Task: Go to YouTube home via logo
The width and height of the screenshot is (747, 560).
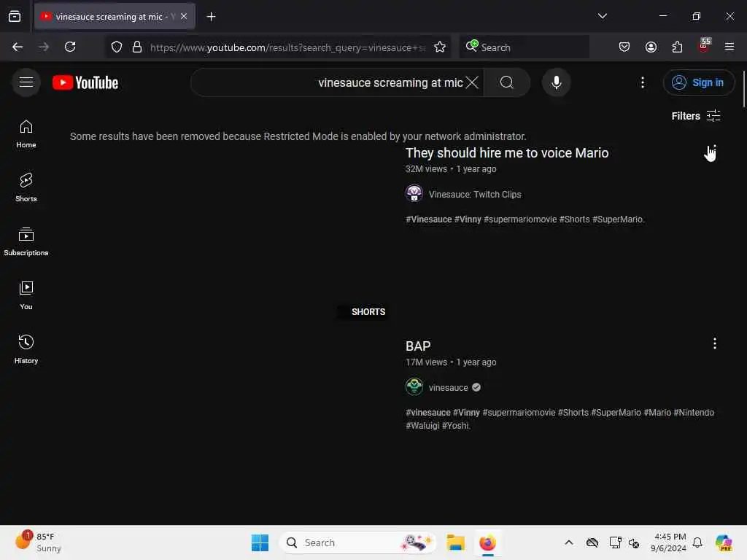Action: pyautogui.click(x=85, y=82)
